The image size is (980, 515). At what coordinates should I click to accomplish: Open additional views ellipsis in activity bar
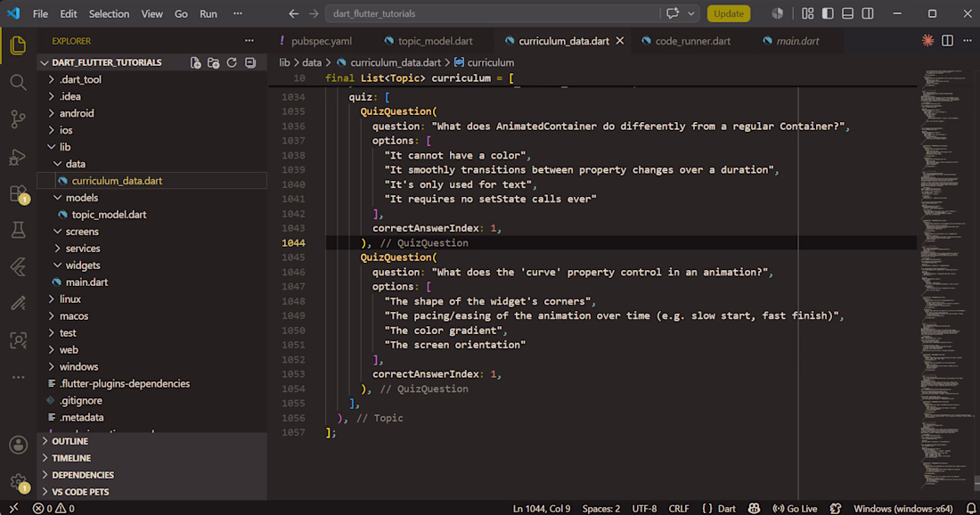pyautogui.click(x=18, y=378)
